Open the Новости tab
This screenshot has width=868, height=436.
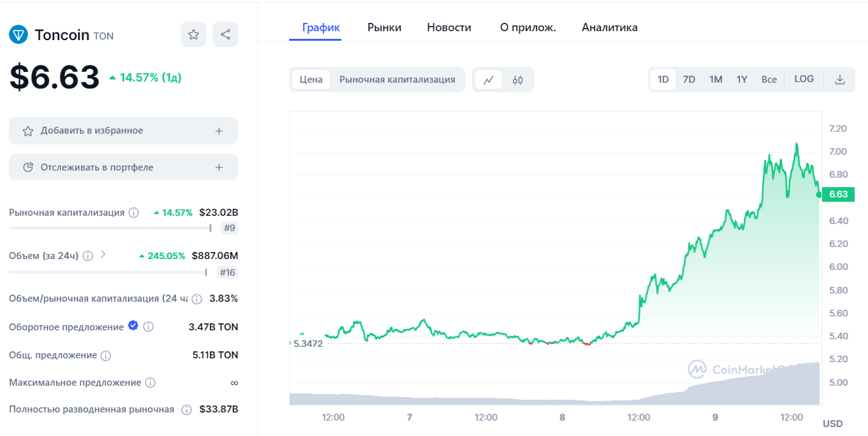click(448, 27)
